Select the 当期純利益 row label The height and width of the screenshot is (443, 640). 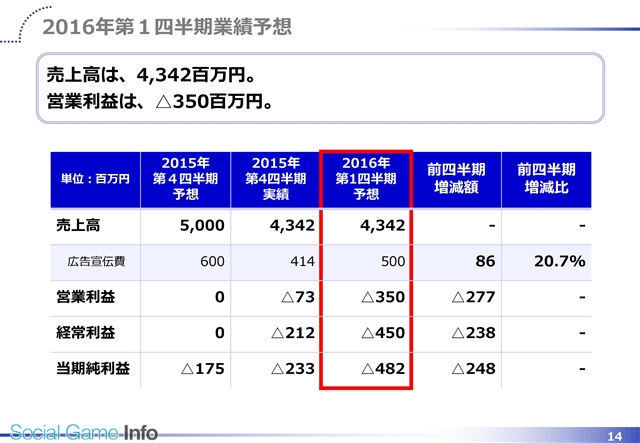93,368
